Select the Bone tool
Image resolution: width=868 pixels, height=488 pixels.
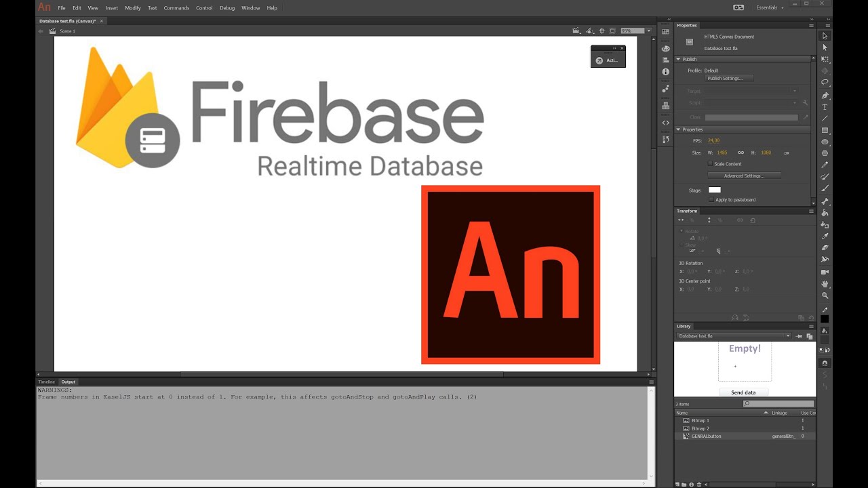[x=825, y=201]
